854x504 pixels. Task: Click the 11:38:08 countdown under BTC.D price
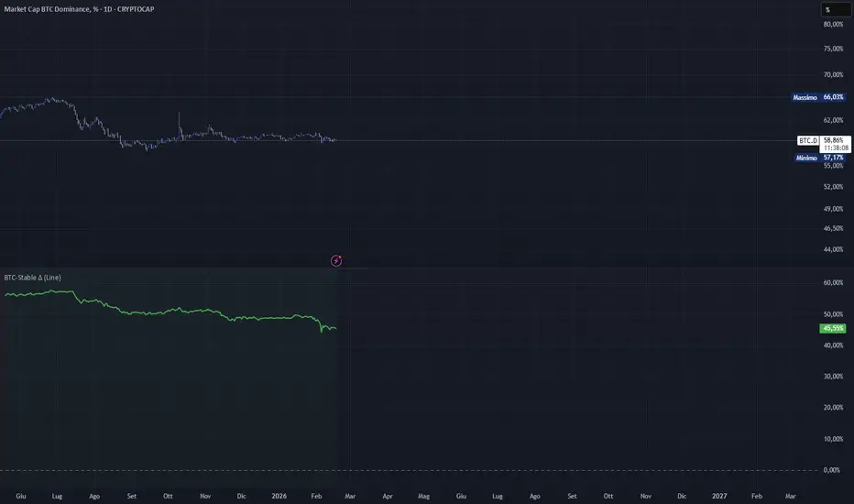pyautogui.click(x=836, y=148)
